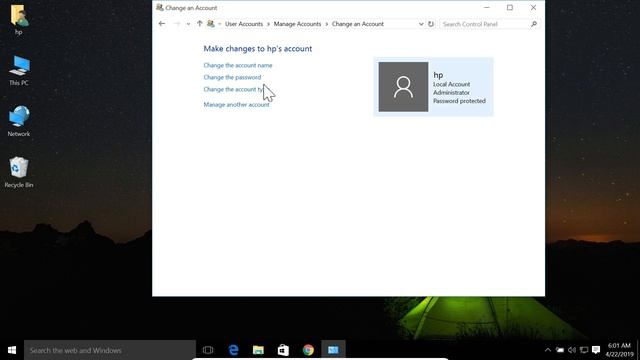Open Change the account name link
This screenshot has height=360, width=640.
(x=238, y=65)
